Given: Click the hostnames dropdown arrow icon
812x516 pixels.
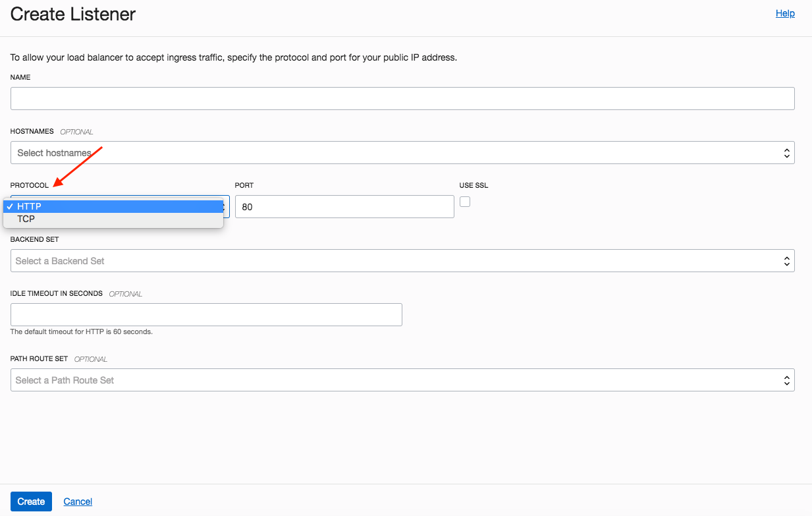Looking at the screenshot, I should [786, 153].
